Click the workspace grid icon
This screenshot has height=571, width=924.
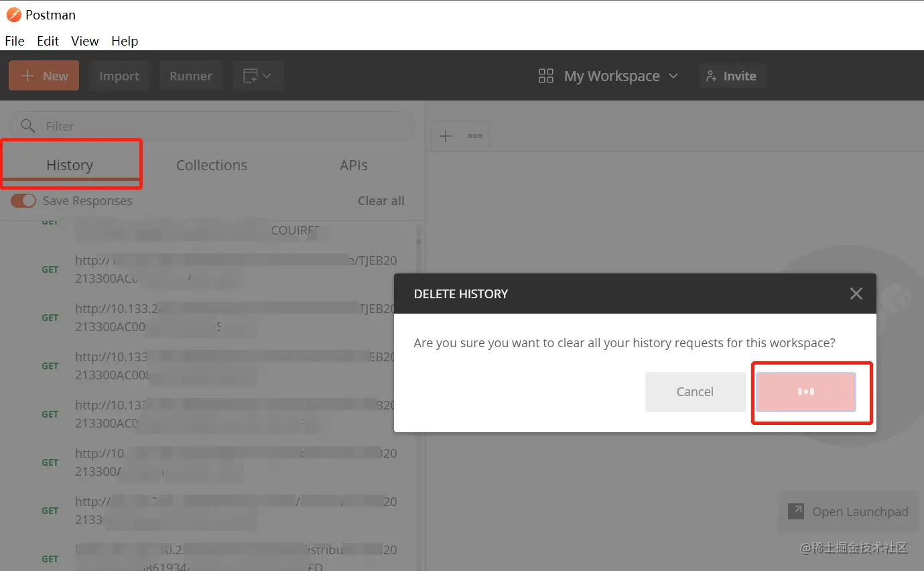546,76
